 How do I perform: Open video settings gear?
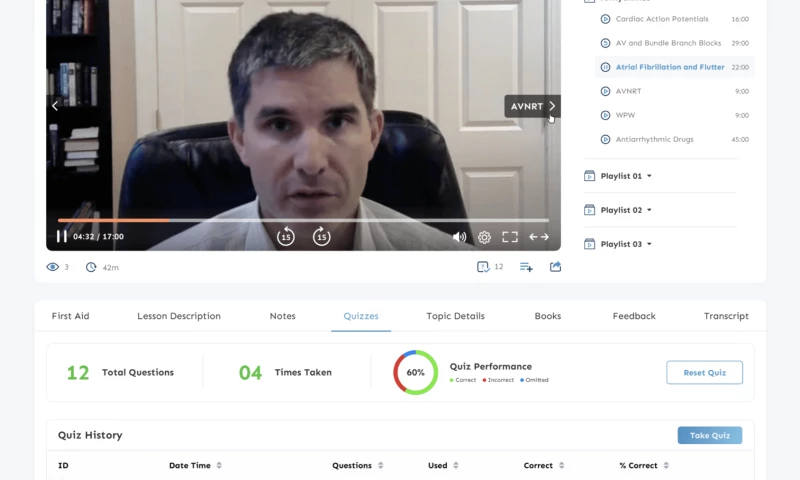(x=484, y=237)
